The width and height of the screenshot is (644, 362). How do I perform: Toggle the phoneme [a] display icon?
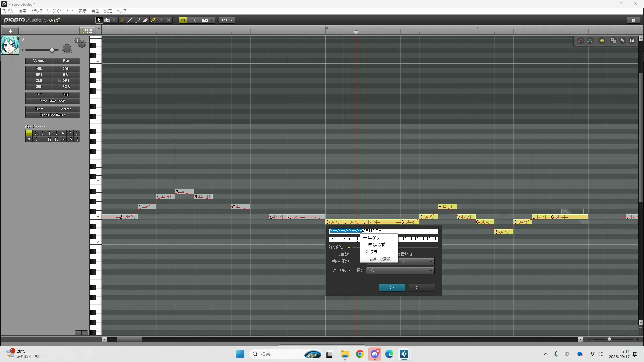[x=632, y=41]
